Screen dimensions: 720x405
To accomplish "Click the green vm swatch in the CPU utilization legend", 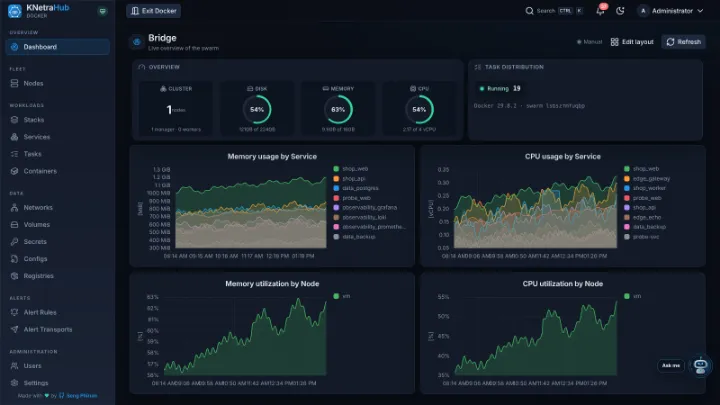I will point(627,296).
